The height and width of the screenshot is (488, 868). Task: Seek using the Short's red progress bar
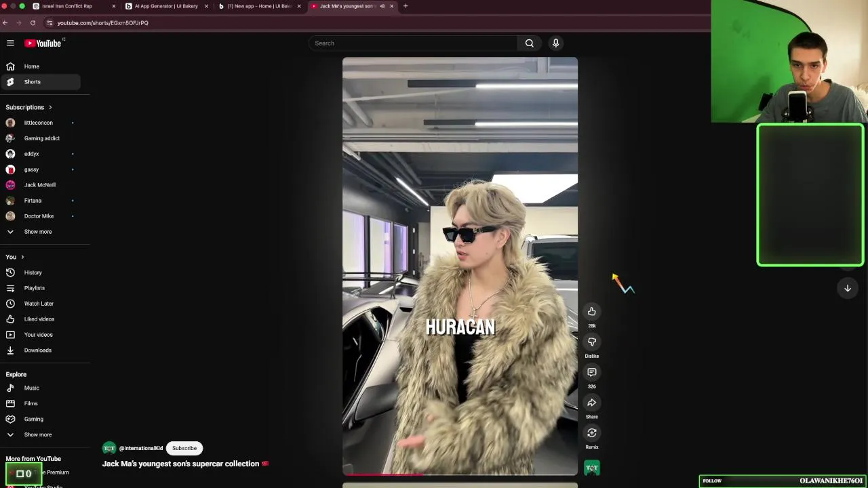point(460,474)
